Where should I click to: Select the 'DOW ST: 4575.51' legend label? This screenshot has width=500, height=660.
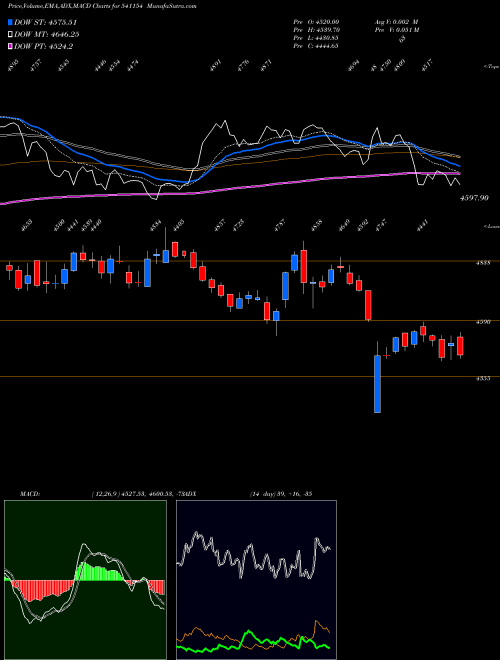point(45,22)
